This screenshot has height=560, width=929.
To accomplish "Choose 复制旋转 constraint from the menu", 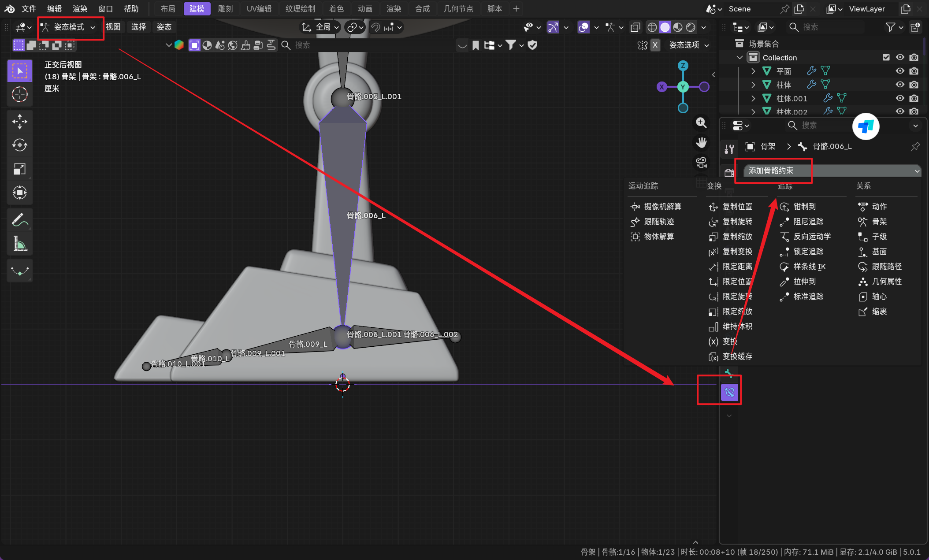I will tap(737, 222).
